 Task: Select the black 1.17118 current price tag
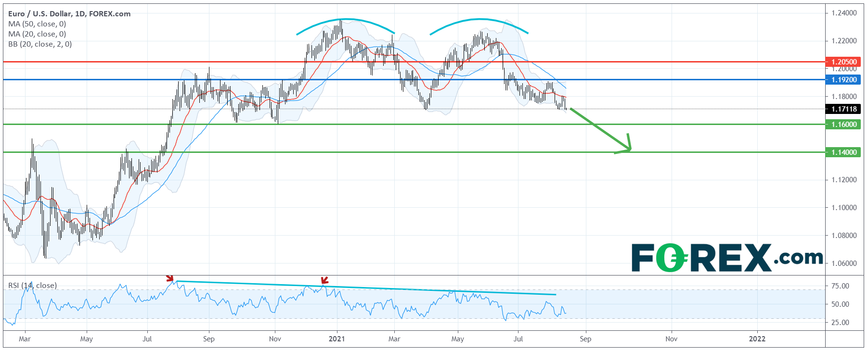pos(843,109)
